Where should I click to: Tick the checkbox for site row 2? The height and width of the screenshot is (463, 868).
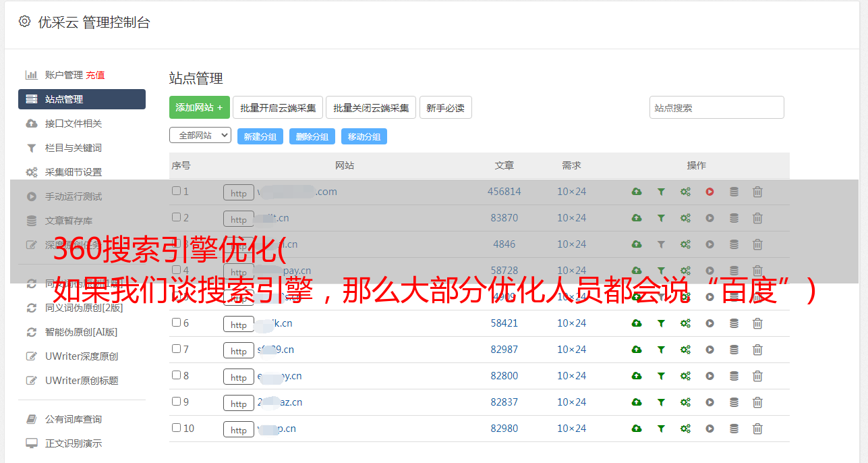point(176,217)
